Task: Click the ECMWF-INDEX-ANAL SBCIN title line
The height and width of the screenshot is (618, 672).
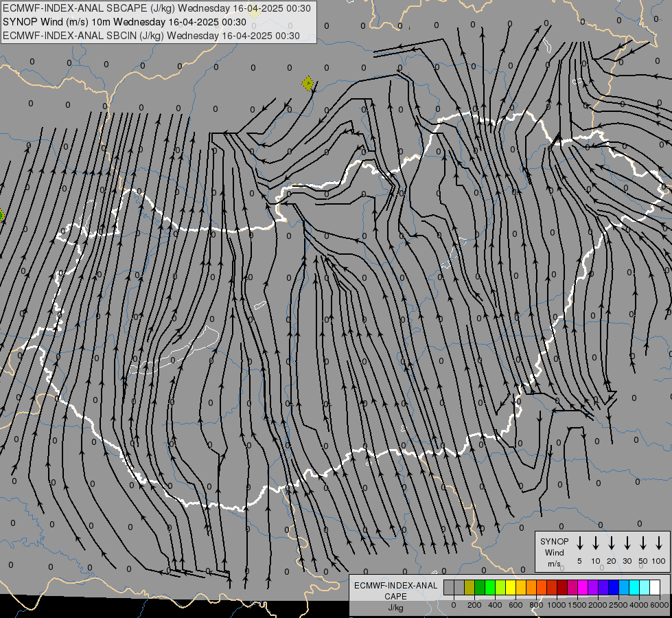Action: tap(151, 36)
